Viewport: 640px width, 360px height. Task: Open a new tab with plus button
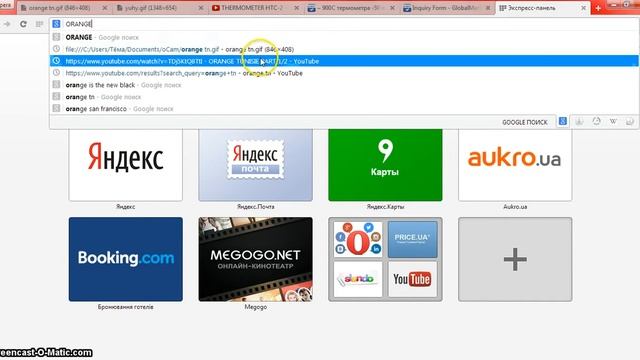(x=598, y=8)
